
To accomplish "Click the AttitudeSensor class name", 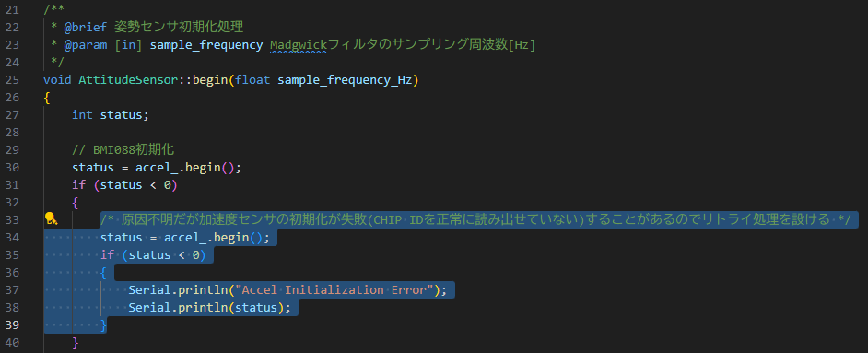I will click(128, 79).
